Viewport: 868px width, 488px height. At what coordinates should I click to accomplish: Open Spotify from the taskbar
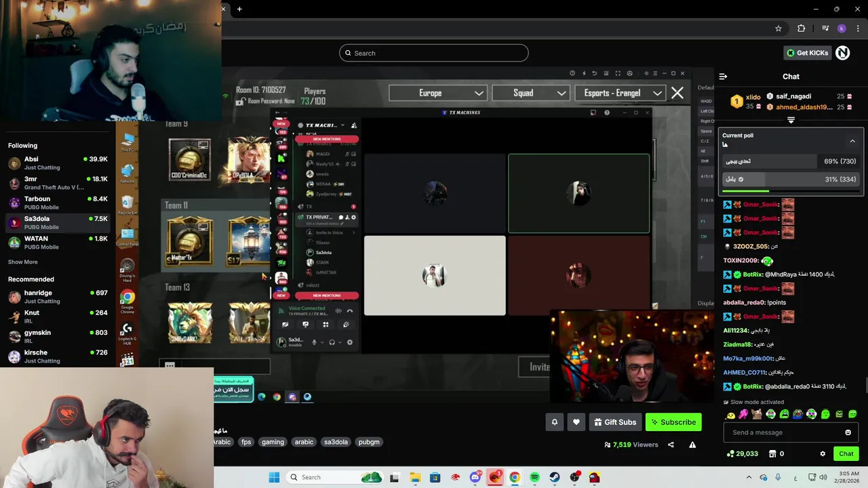(x=534, y=477)
